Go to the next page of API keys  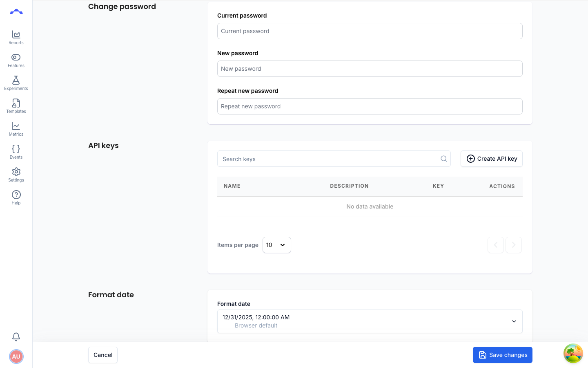pos(514,245)
